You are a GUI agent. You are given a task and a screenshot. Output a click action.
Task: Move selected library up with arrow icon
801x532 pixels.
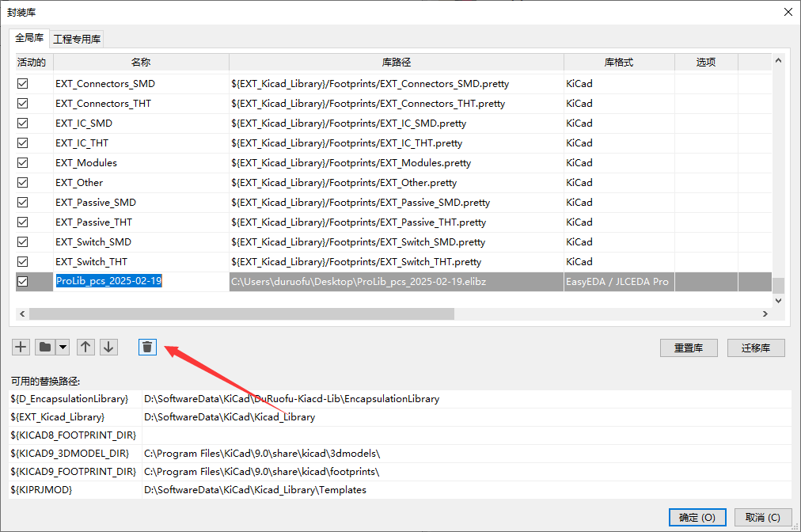(x=85, y=347)
